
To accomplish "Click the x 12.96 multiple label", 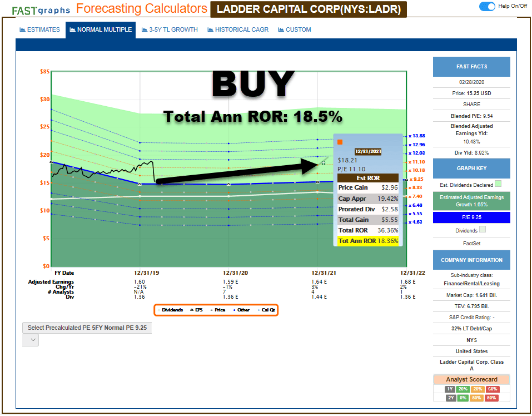I will [416, 145].
